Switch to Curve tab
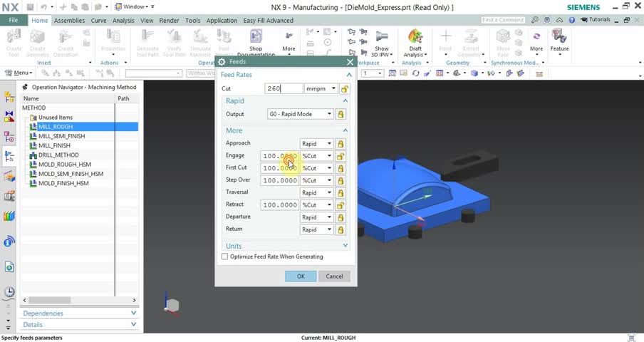 click(x=98, y=21)
